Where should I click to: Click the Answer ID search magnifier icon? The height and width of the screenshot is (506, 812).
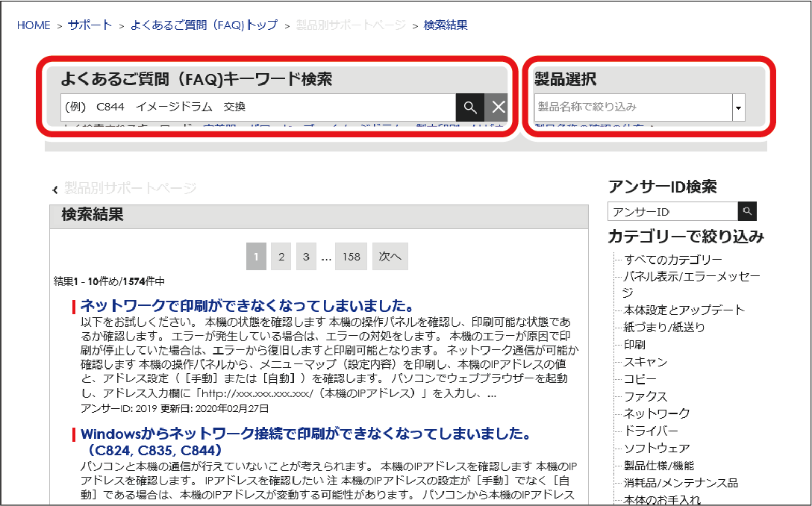coord(747,211)
